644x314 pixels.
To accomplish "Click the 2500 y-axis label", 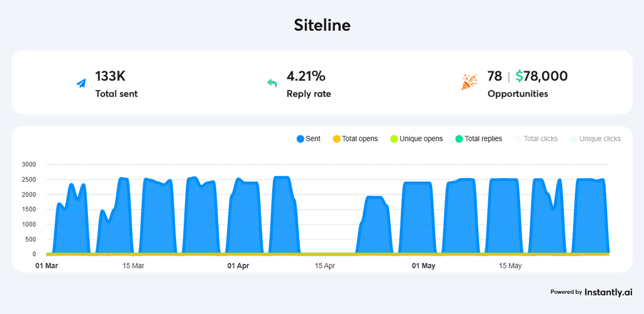I will (x=29, y=179).
